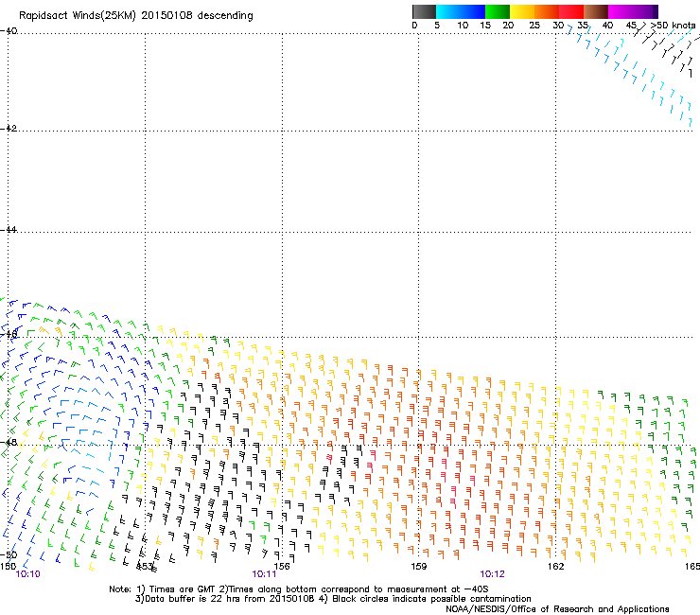Pick the orange 25-30 knots legend swatch

click(x=547, y=11)
